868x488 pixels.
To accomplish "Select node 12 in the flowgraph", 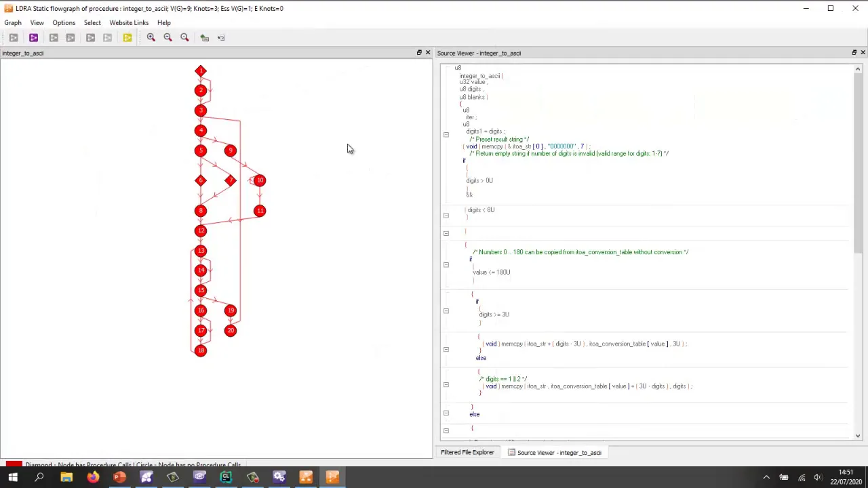I will pos(200,230).
